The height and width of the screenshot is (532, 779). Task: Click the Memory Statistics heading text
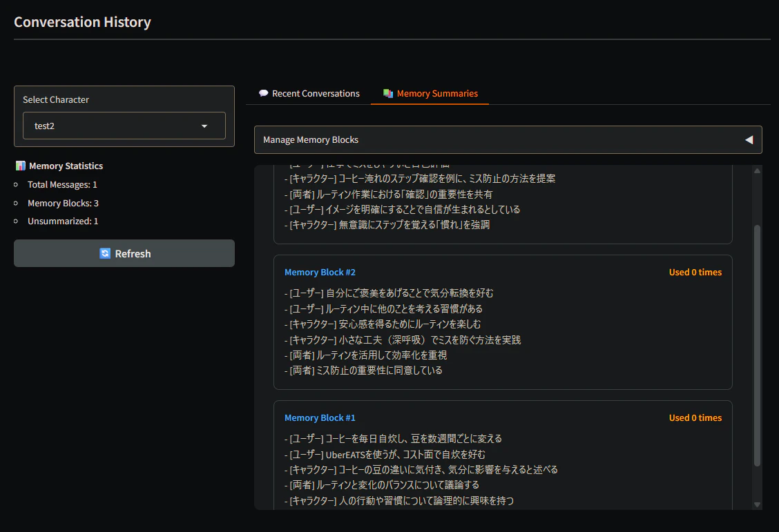pos(66,166)
